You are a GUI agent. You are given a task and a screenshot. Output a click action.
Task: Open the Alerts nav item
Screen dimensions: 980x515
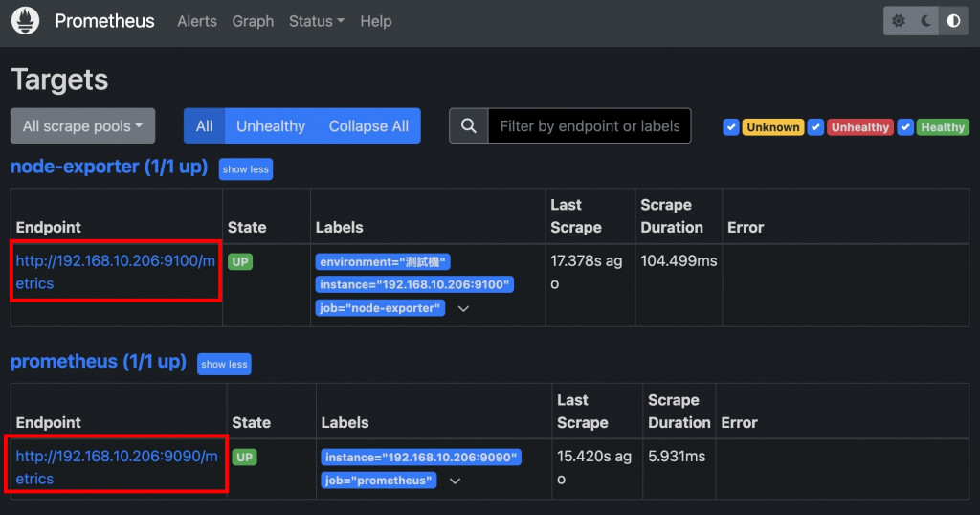pos(197,21)
